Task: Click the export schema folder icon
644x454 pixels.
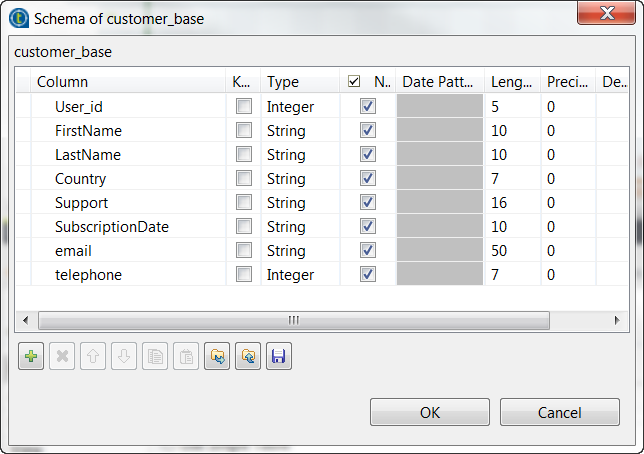Action: (248, 357)
